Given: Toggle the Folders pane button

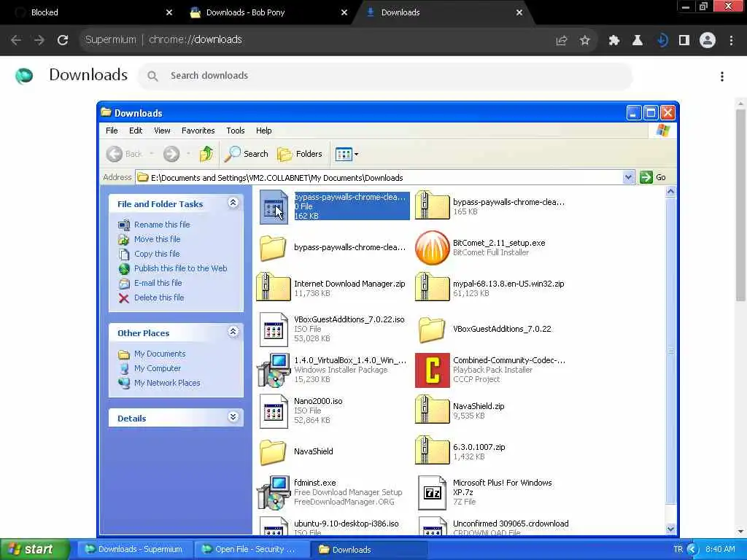Looking at the screenshot, I should click(x=300, y=154).
